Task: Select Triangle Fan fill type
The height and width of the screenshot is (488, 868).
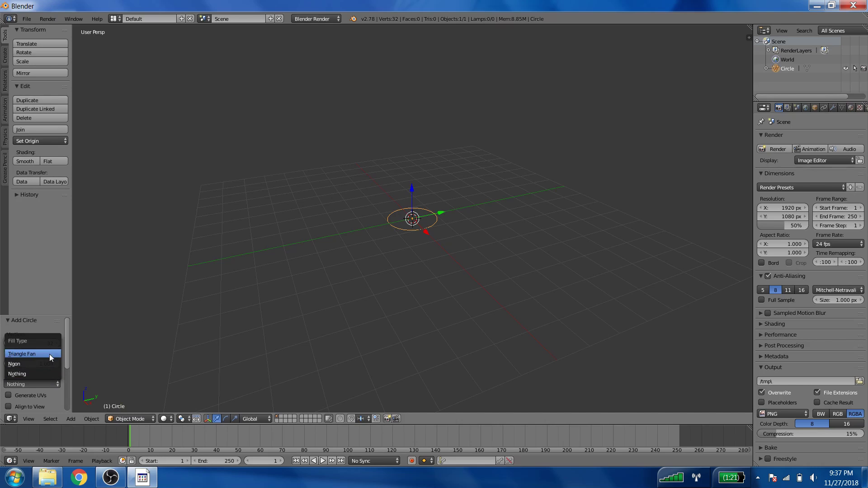Action: click(33, 354)
